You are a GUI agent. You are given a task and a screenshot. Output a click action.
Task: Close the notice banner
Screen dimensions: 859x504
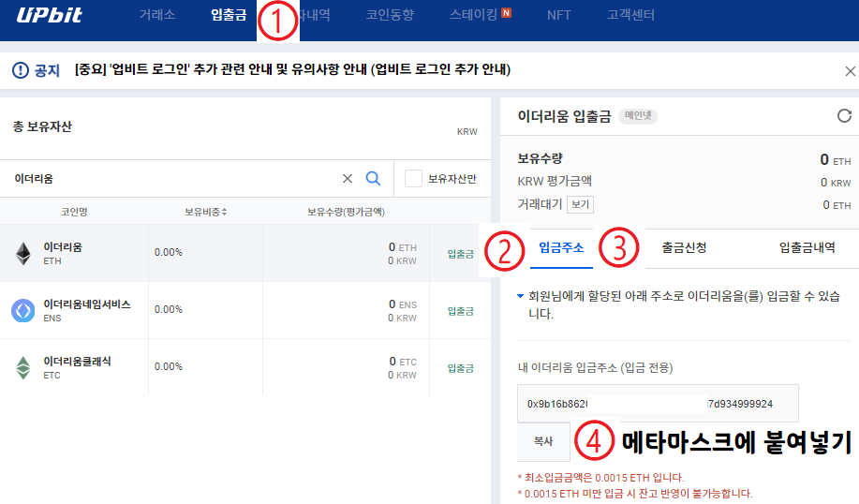point(851,71)
